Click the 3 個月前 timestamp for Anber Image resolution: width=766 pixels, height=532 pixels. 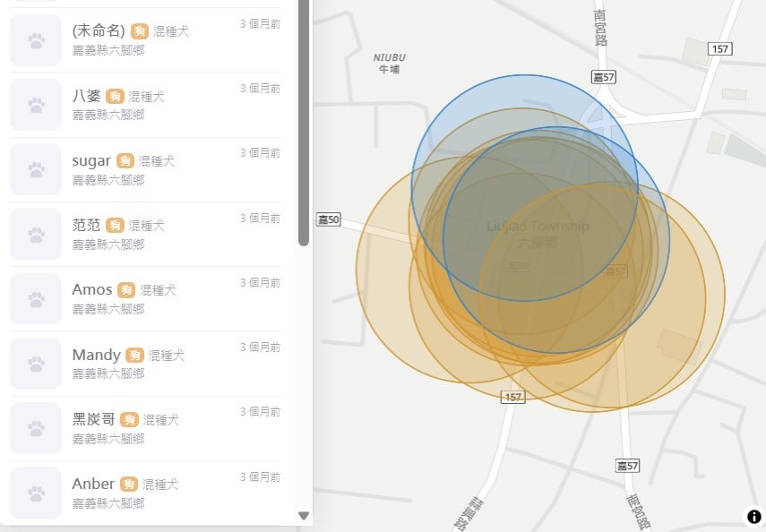[260, 476]
